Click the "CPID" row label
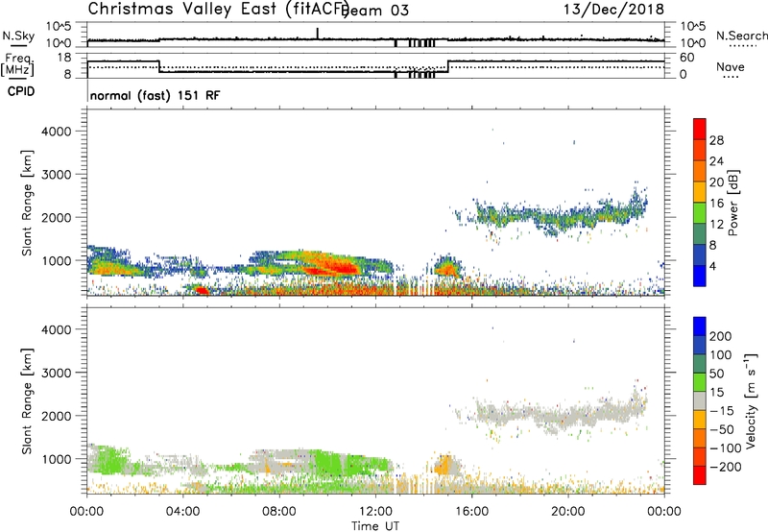This screenshot has width=768, height=532. pos(21,91)
